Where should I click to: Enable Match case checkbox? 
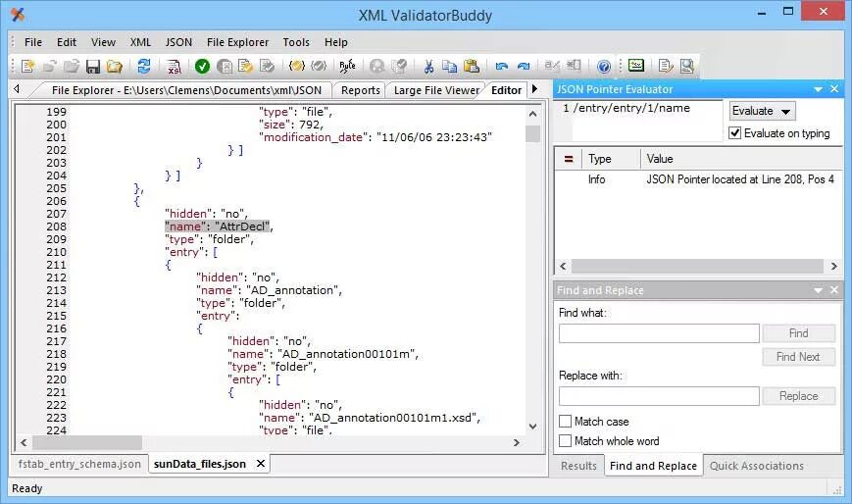[565, 422]
